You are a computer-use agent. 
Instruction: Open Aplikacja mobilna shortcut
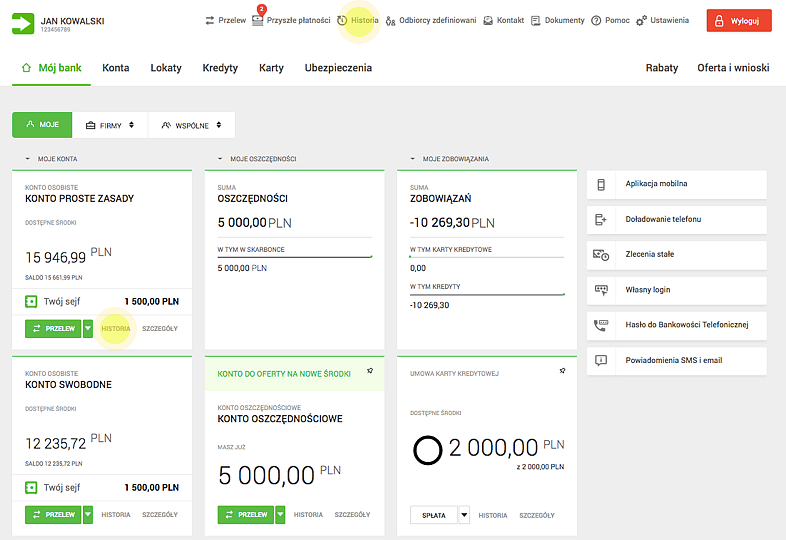pos(677,184)
